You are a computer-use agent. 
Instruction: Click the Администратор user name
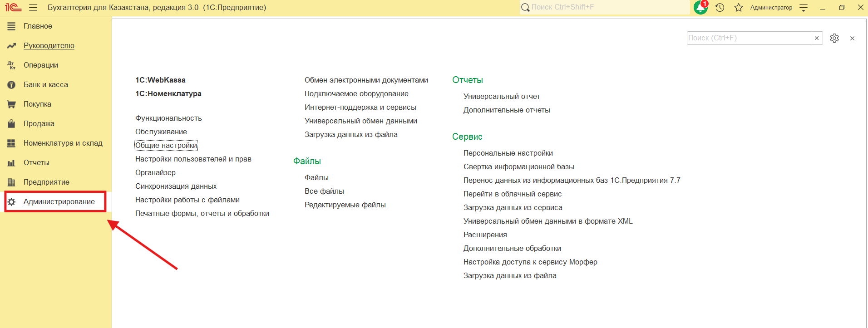coord(771,8)
